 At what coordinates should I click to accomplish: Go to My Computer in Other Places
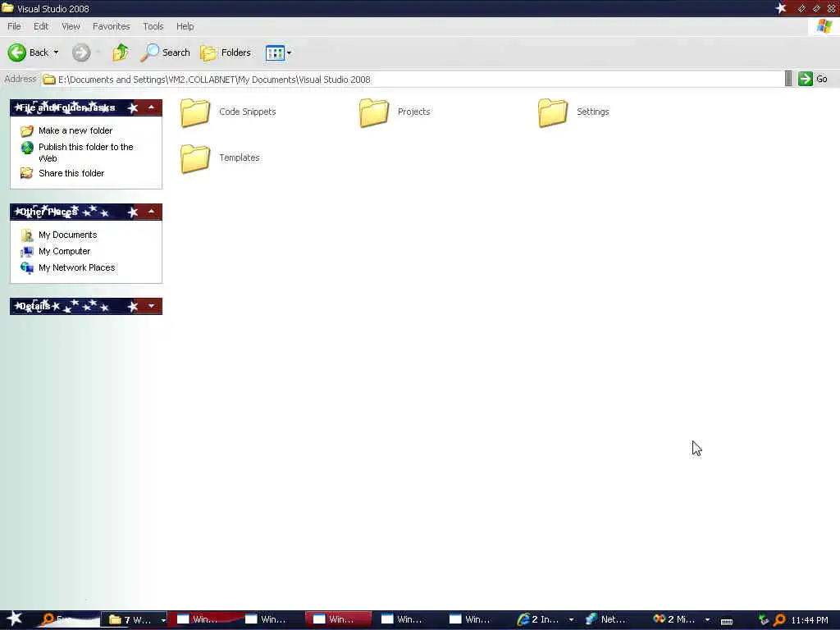tap(64, 251)
